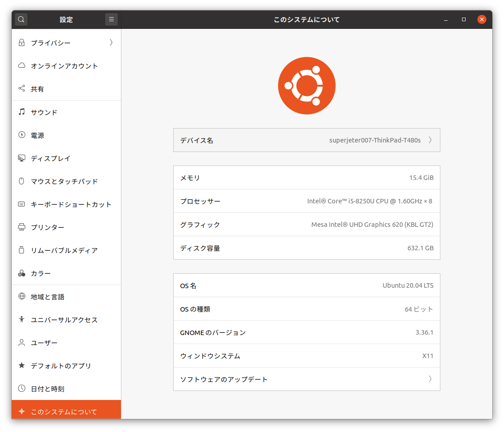Open ソフトウェアのアップデート row chevron
Image resolution: width=504 pixels, height=432 pixels.
[430, 379]
